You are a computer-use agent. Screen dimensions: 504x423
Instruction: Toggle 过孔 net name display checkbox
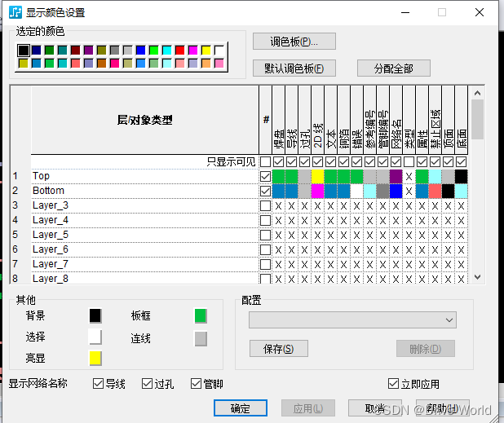[147, 383]
